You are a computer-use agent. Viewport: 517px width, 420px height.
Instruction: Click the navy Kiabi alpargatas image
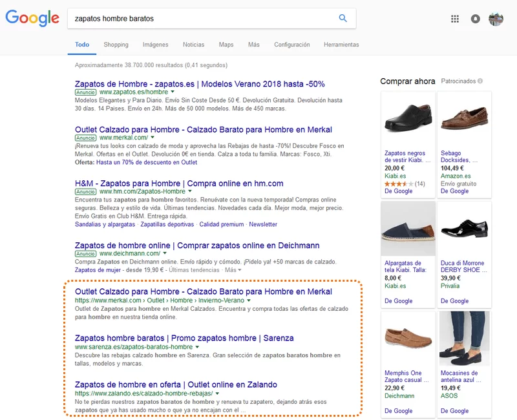(408, 229)
